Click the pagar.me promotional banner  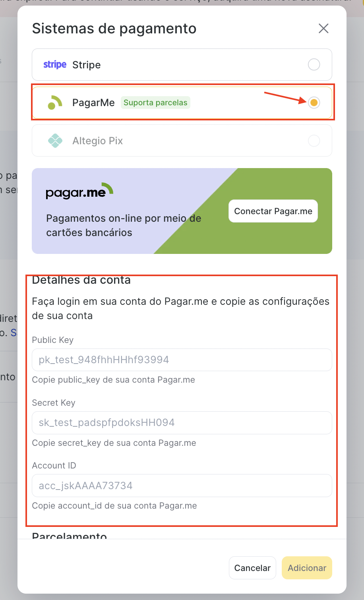[182, 211]
